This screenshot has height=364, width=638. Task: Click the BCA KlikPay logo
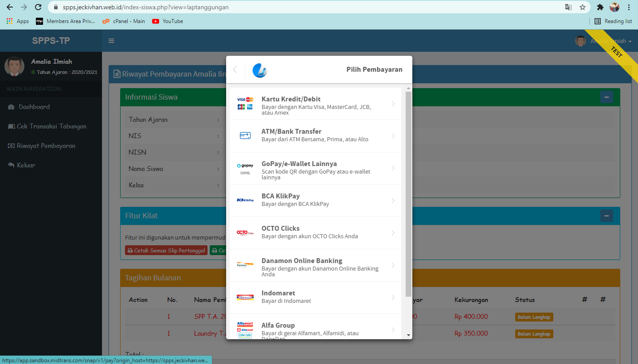[x=245, y=200]
